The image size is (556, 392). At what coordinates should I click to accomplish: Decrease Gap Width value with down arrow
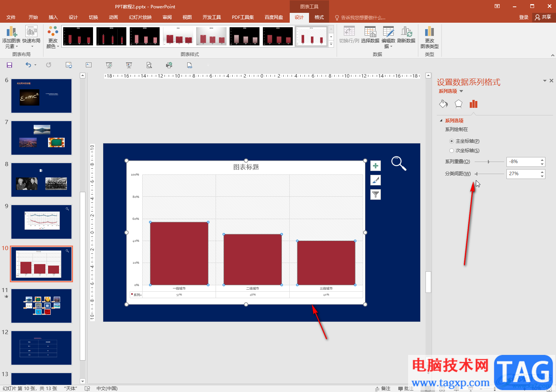[x=542, y=176]
